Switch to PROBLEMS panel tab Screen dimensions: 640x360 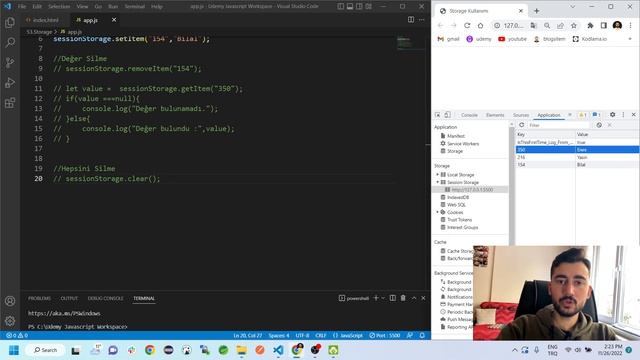(40, 298)
